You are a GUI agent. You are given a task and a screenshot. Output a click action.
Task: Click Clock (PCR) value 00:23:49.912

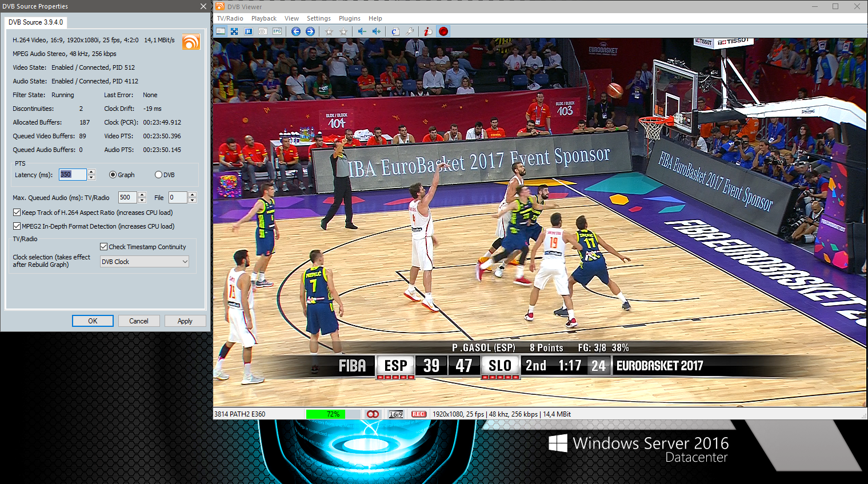(x=162, y=122)
